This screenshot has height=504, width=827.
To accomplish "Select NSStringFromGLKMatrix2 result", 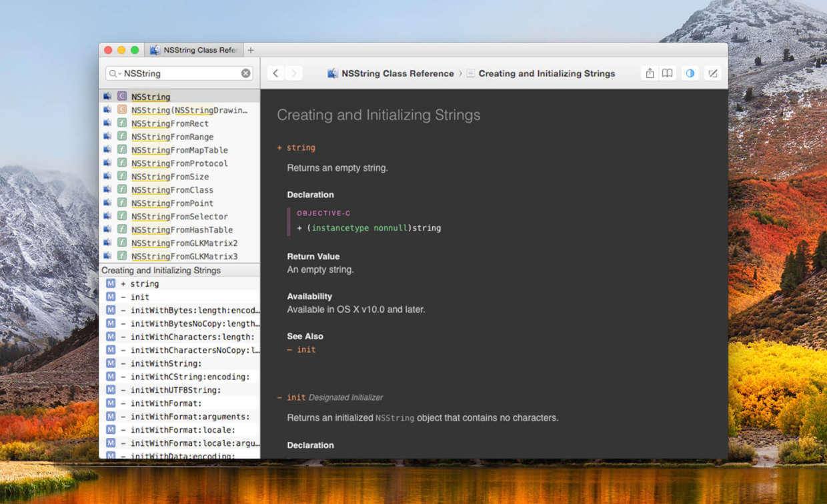I will (x=179, y=243).
